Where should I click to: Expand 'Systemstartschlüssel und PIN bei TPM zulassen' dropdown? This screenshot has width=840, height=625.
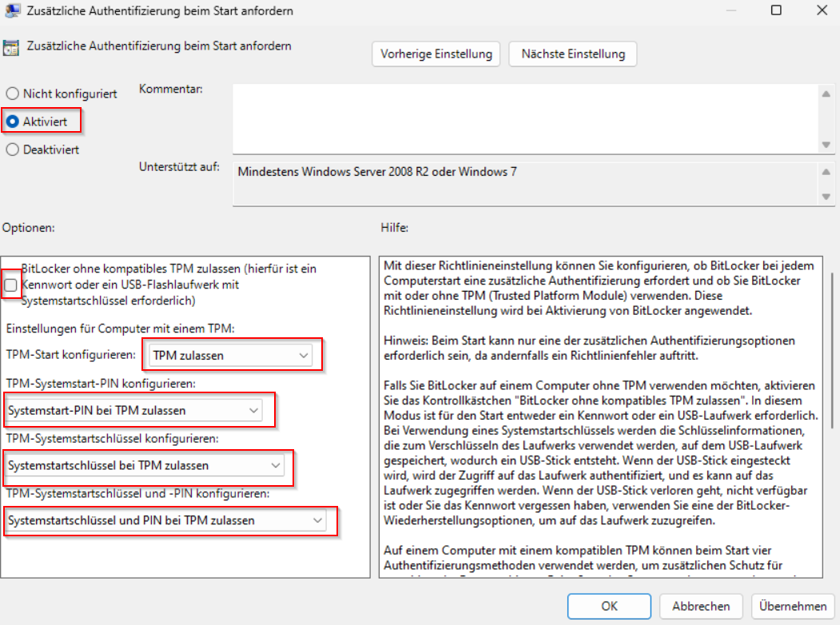(x=165, y=520)
